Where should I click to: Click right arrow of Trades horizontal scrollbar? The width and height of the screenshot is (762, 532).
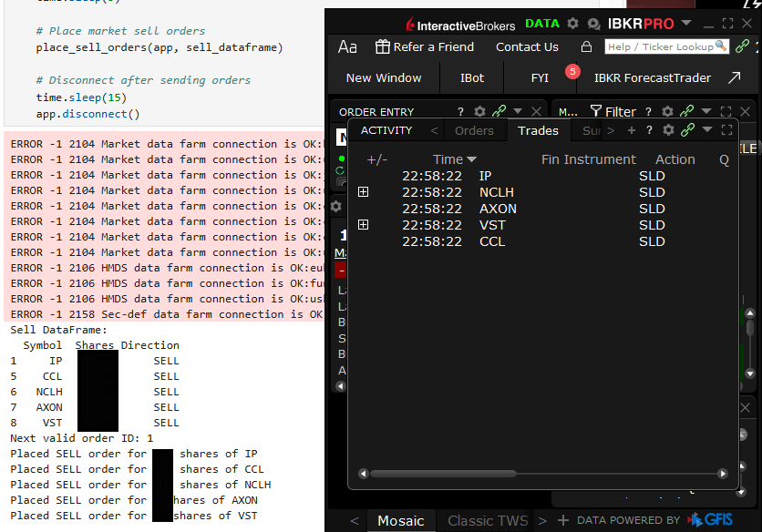pos(723,473)
